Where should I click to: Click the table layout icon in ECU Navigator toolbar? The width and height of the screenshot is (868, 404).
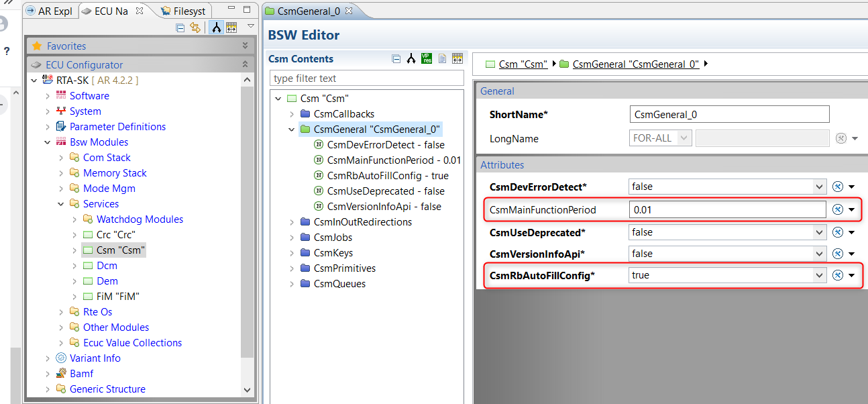(x=231, y=28)
